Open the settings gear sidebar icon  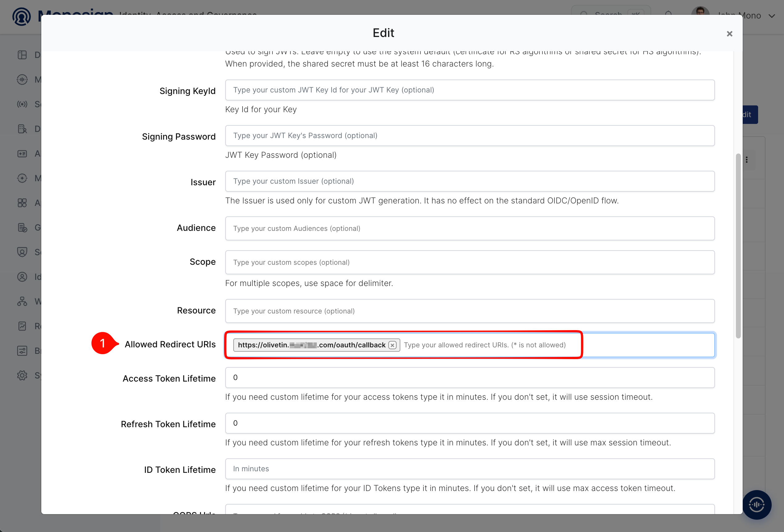pyautogui.click(x=22, y=375)
